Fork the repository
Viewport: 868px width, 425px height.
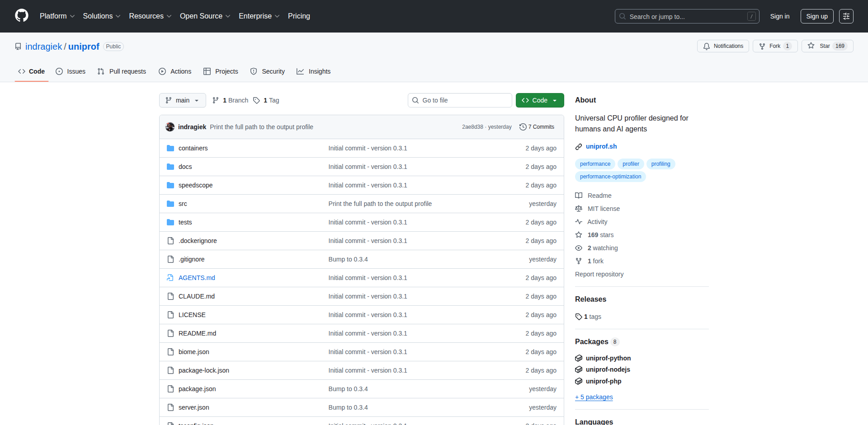point(775,46)
